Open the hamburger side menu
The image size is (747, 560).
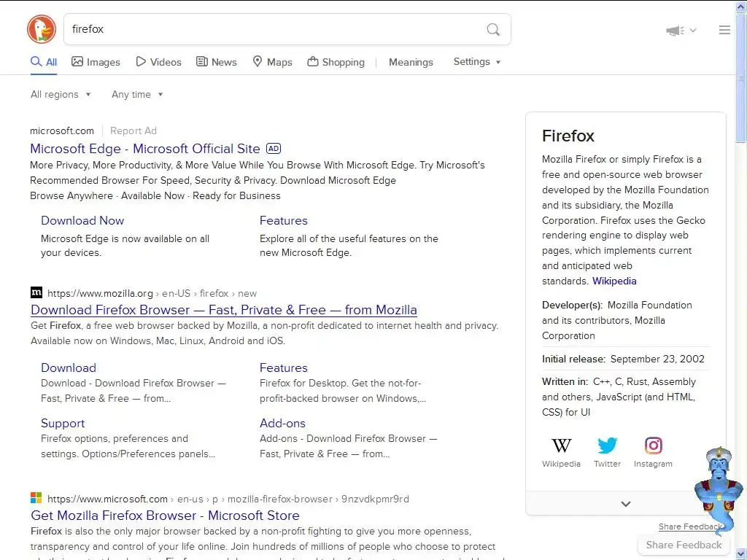724,30
